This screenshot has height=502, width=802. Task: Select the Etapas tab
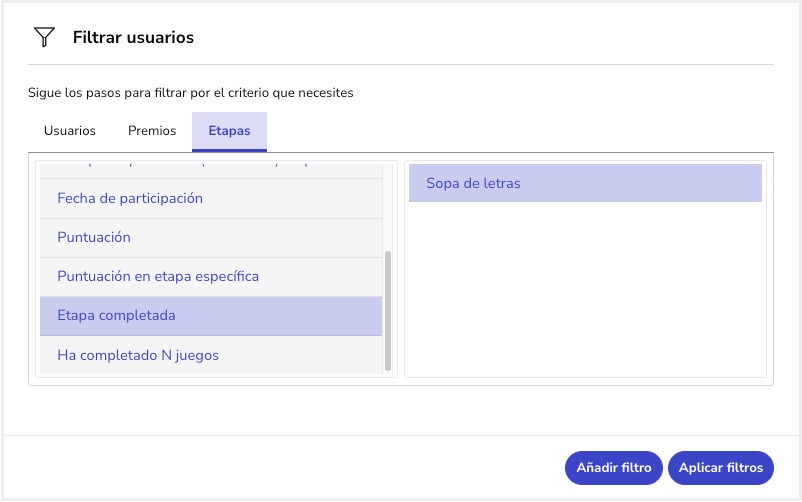click(x=229, y=131)
